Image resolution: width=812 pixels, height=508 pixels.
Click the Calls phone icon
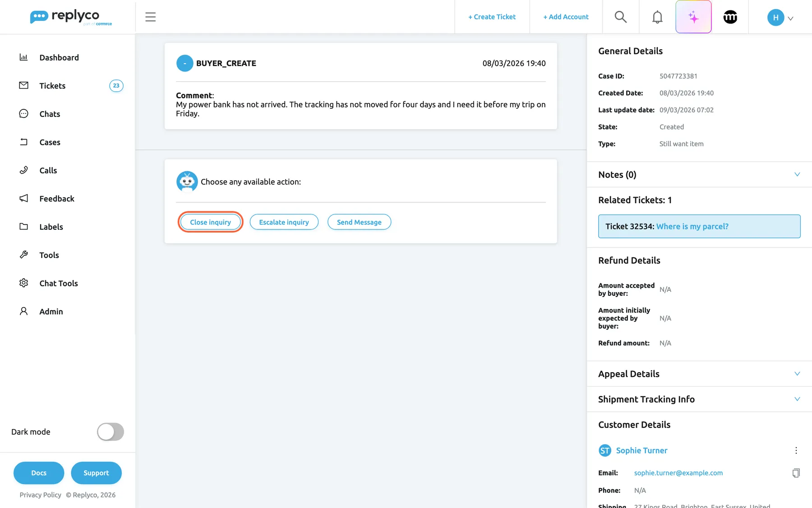[23, 170]
